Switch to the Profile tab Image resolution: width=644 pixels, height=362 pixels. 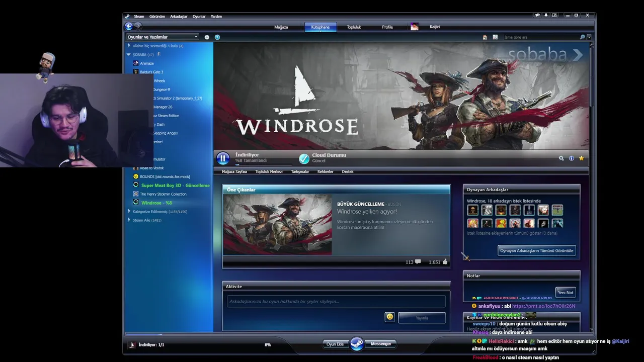[x=387, y=27]
